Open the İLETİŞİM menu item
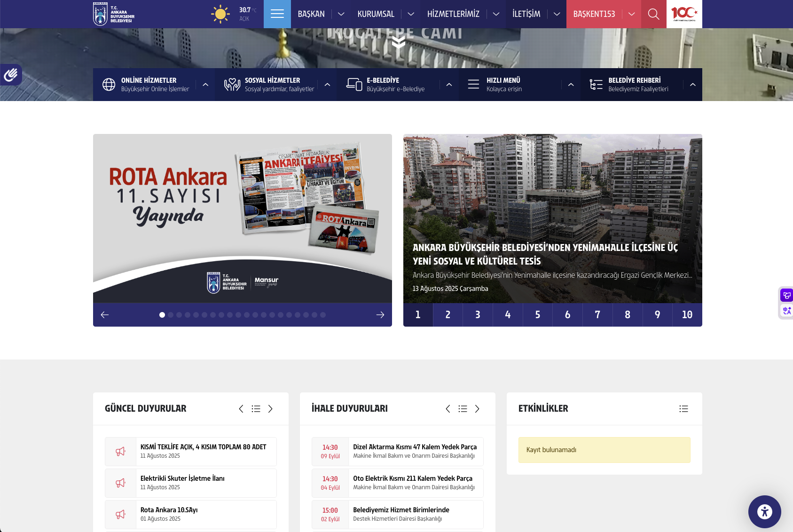 (x=526, y=14)
